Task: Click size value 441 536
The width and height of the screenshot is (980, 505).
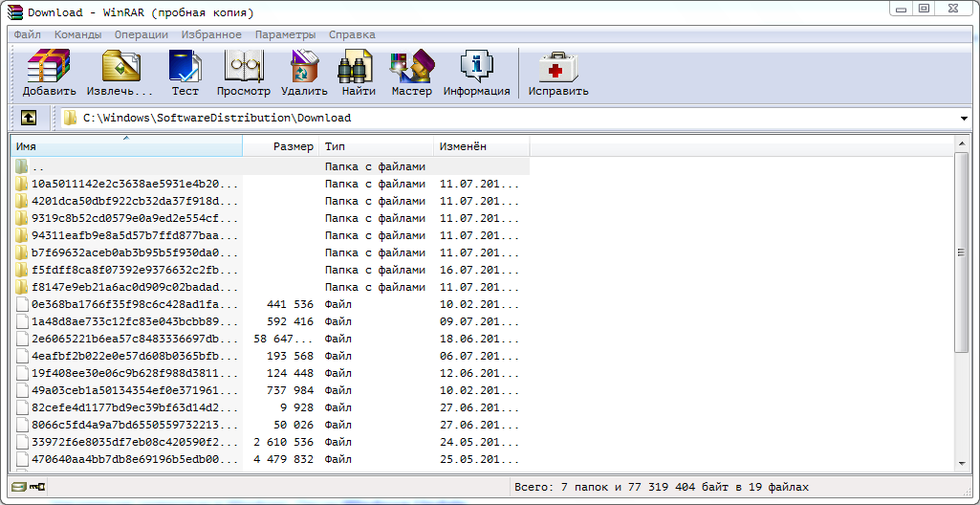Action: [x=290, y=304]
